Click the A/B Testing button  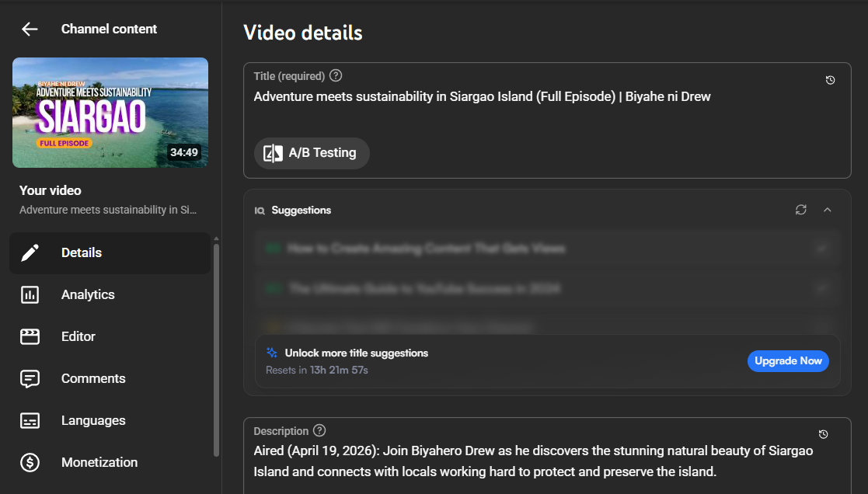(x=312, y=153)
